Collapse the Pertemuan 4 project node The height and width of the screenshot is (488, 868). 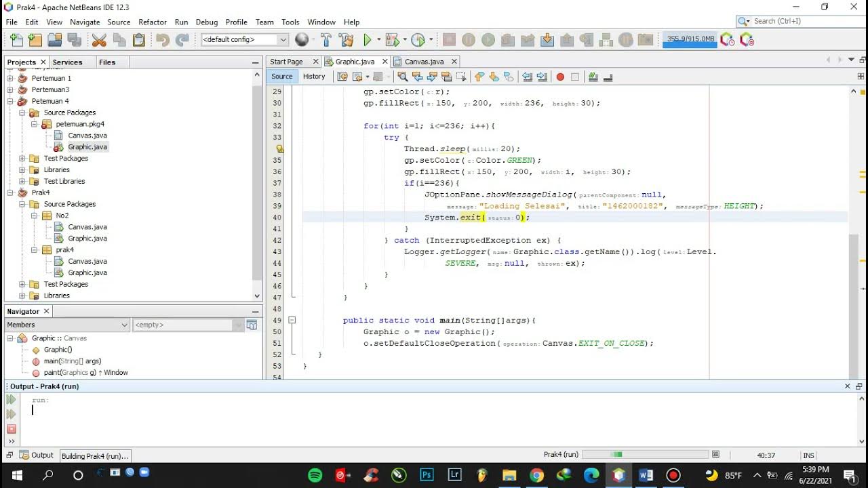(10, 101)
